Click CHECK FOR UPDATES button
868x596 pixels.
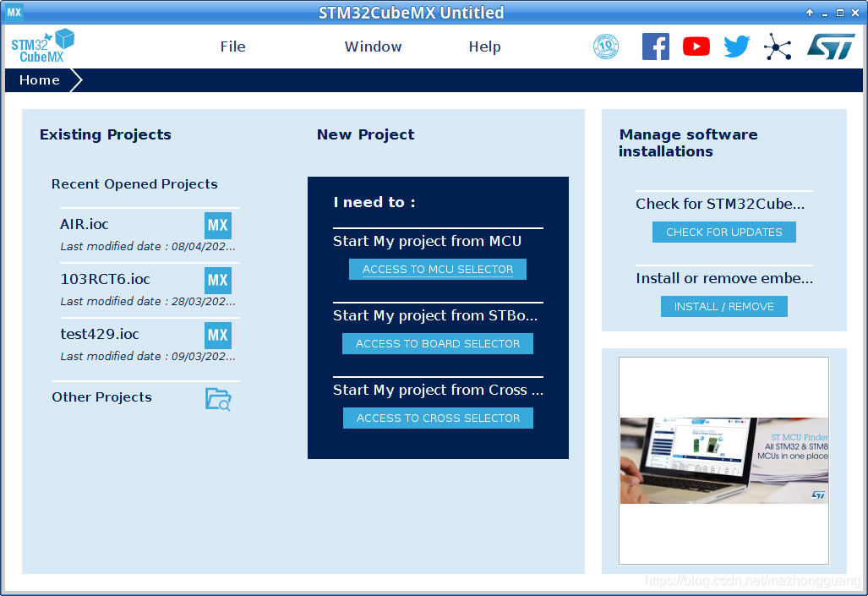724,232
